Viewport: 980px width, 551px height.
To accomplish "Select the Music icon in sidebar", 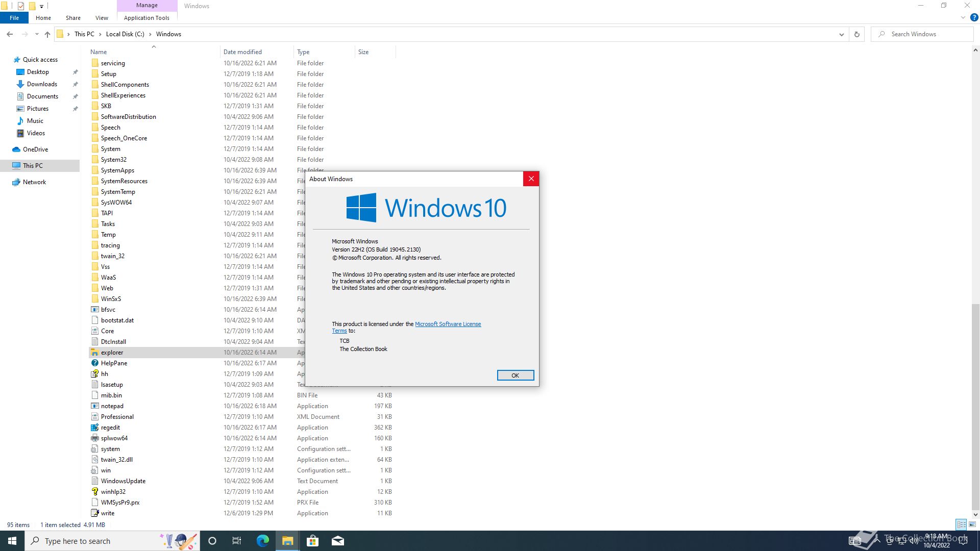I will 20,121.
